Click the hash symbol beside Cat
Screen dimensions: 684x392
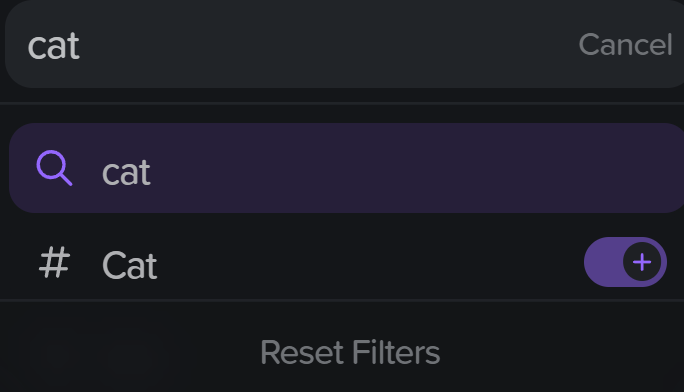click(54, 262)
